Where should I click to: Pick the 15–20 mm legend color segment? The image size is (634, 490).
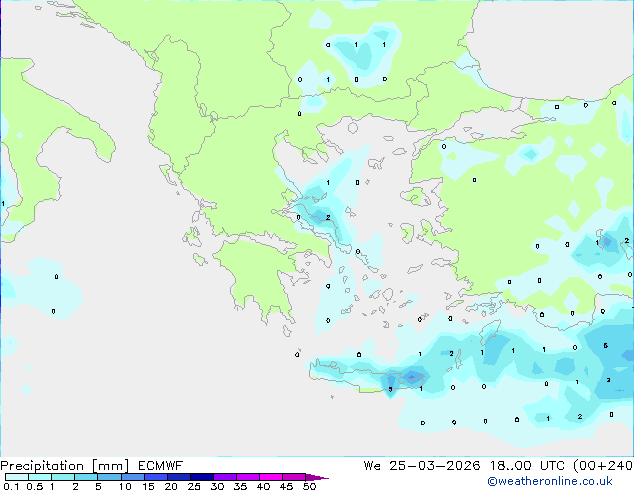click(x=155, y=477)
